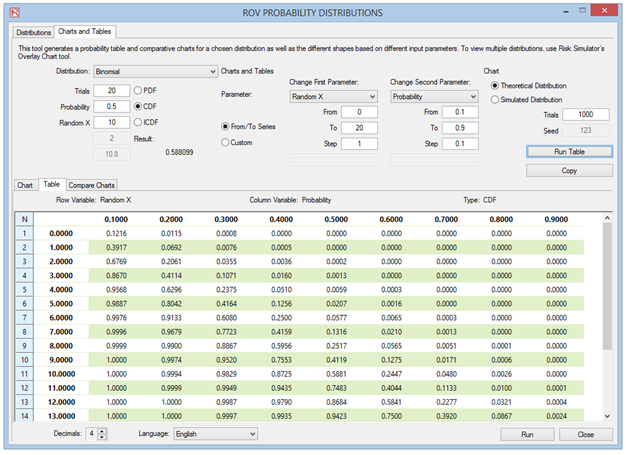This screenshot has height=455, width=627.
Task: Select the CDF radio button
Action: tap(145, 106)
